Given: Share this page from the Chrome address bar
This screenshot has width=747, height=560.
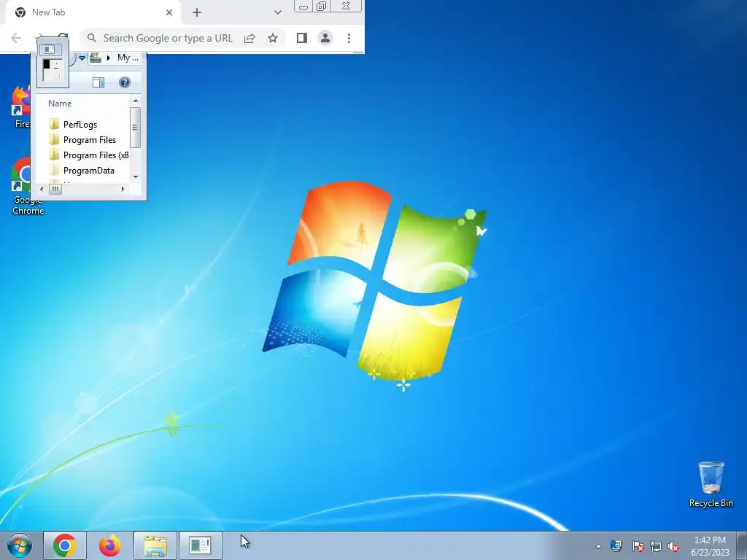Looking at the screenshot, I should click(249, 38).
